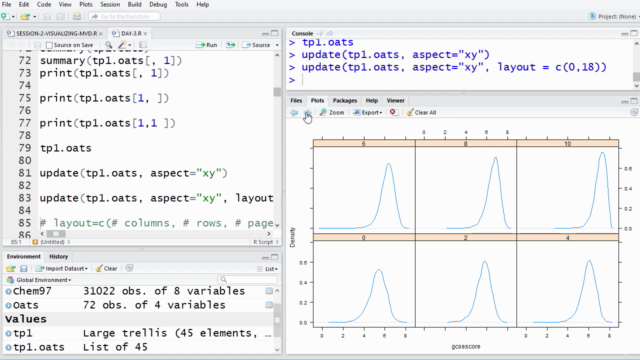Enable the Source on Save checkbox
This screenshot has width=640, height=360.
[49, 45]
